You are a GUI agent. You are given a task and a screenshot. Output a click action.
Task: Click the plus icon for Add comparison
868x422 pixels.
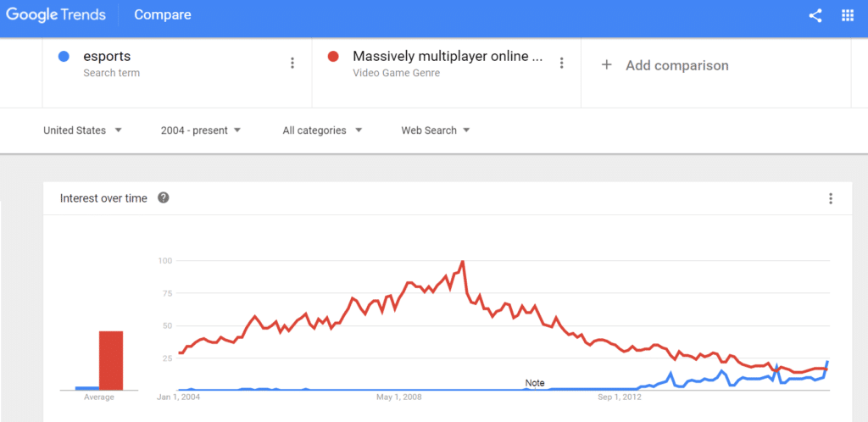point(607,65)
